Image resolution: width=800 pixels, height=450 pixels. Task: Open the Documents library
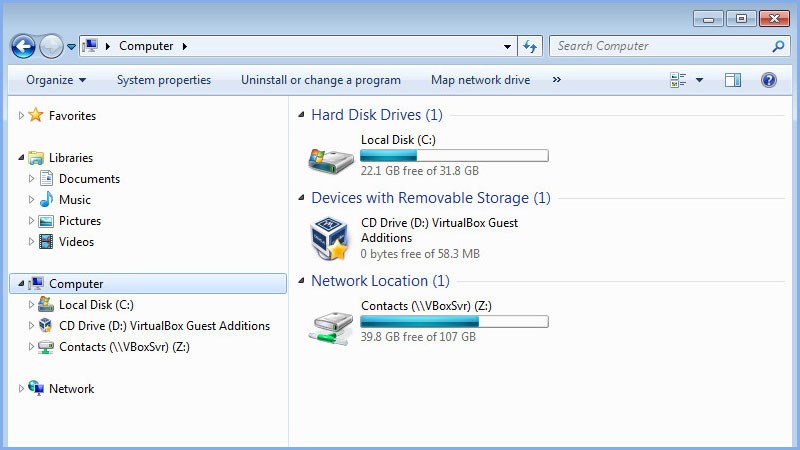tap(89, 179)
